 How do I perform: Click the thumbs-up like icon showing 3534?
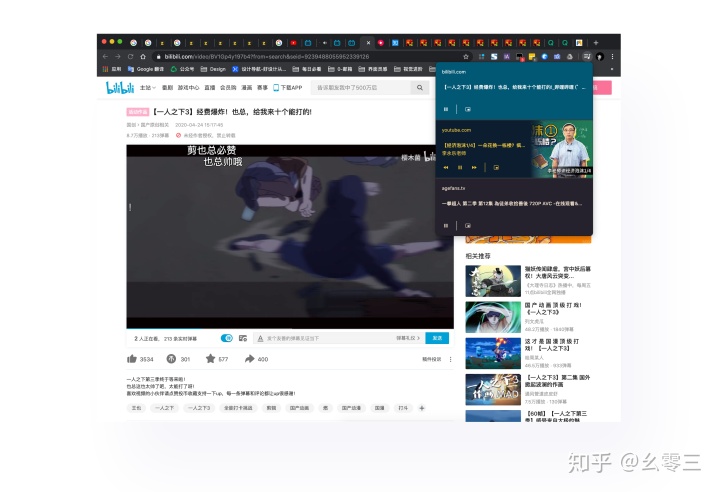coord(132,359)
